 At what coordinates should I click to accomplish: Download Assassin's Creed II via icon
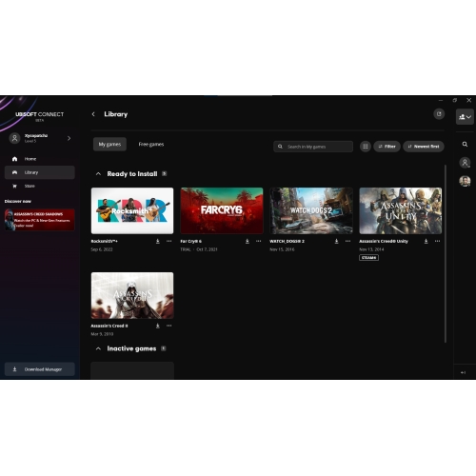158,326
